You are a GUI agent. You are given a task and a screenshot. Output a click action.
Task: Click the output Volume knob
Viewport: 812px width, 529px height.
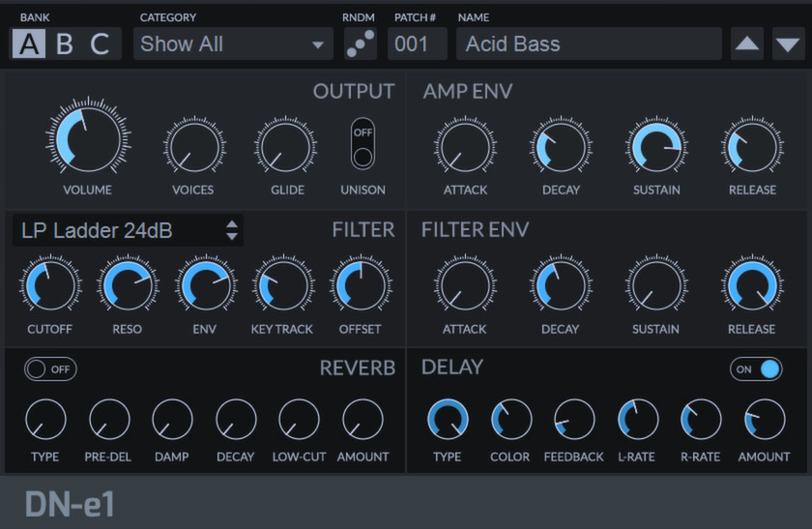[87, 140]
